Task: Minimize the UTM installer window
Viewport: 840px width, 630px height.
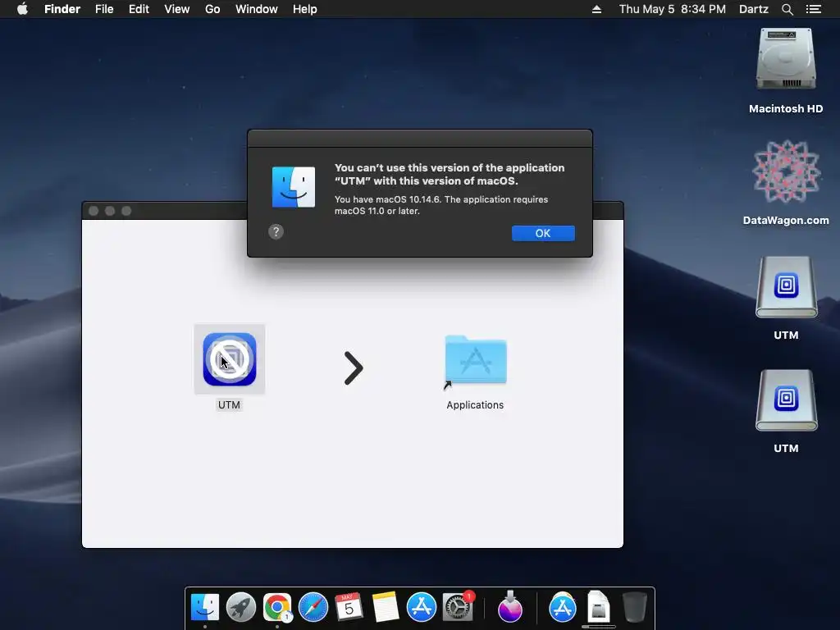Action: coord(110,211)
